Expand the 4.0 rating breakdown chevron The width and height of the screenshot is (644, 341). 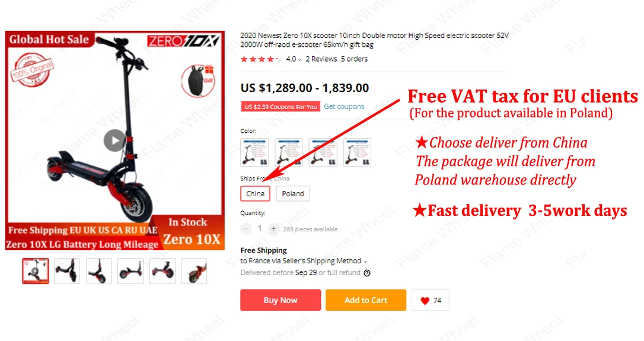pyautogui.click(x=299, y=59)
